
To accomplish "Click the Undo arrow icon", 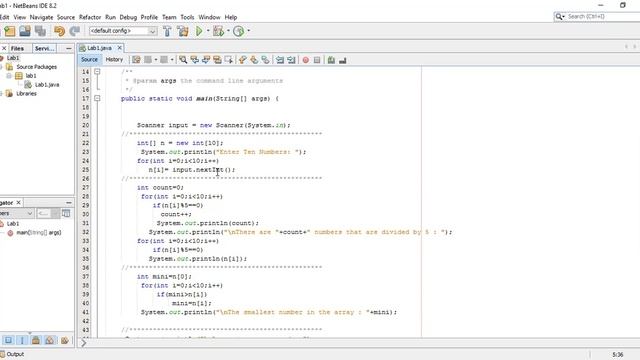I will click(60, 31).
